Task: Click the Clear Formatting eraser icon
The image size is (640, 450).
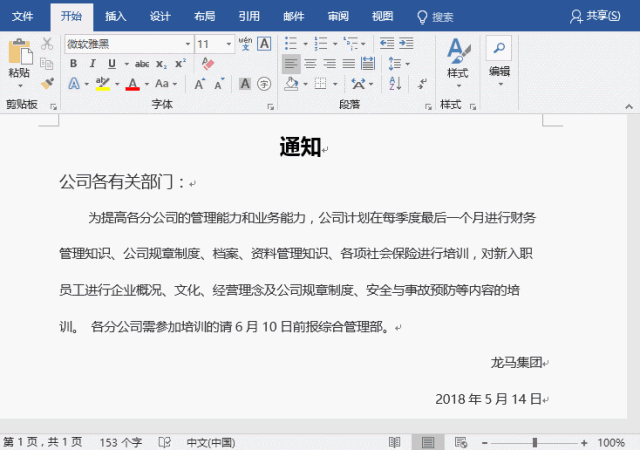Action: 208,63
